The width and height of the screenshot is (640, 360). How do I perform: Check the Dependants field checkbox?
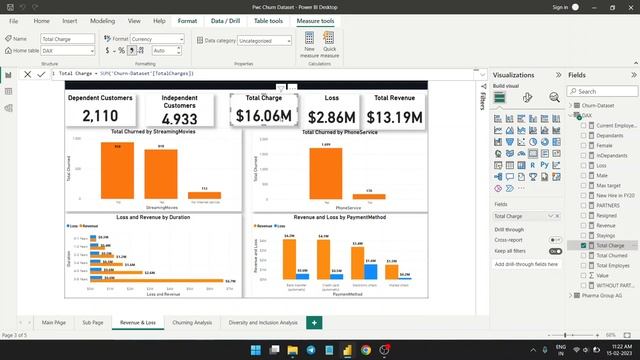tap(583, 136)
